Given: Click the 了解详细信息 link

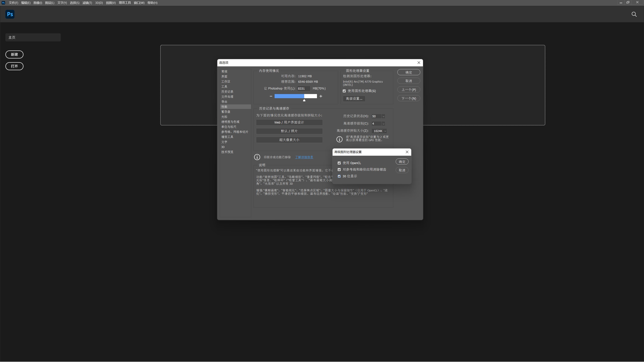Looking at the screenshot, I should click(x=304, y=157).
